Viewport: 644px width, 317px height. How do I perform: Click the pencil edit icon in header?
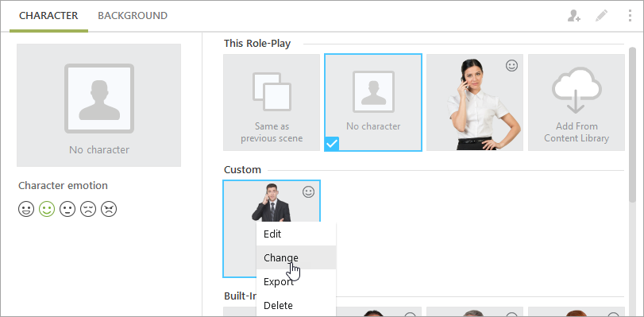601,16
